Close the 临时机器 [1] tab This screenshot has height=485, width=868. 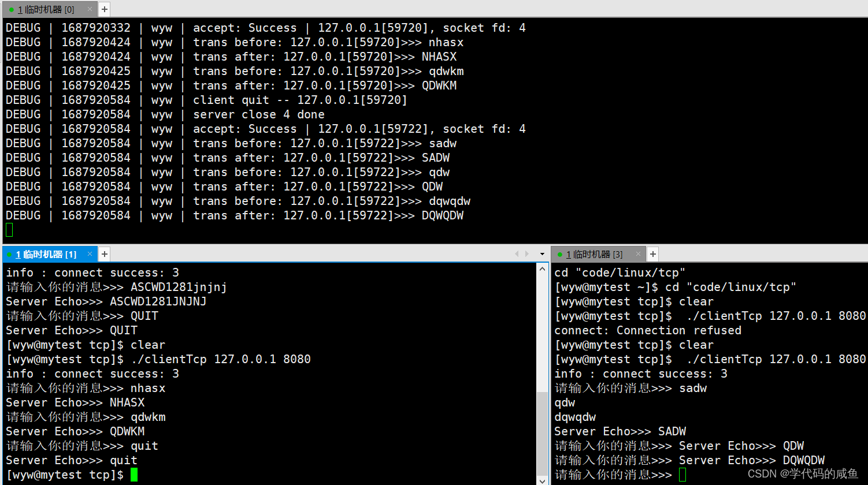point(90,254)
